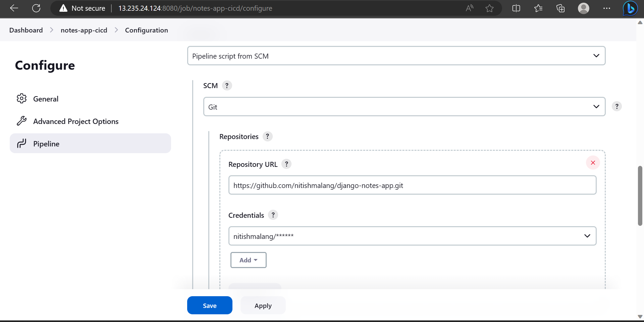This screenshot has width=644, height=322.
Task: Refresh the Jenkins configuration page
Action: (x=36, y=8)
